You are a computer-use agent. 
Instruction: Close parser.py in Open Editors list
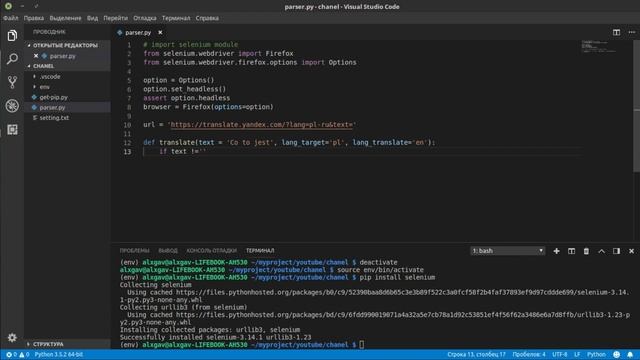tap(36, 56)
